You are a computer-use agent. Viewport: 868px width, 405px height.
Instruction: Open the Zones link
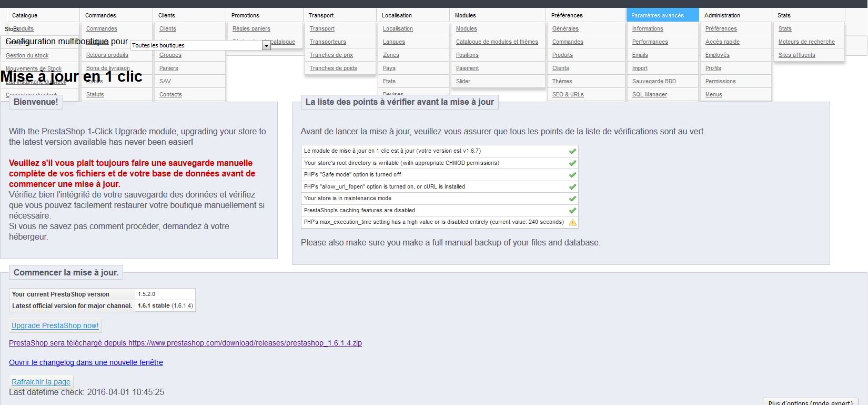pos(391,55)
